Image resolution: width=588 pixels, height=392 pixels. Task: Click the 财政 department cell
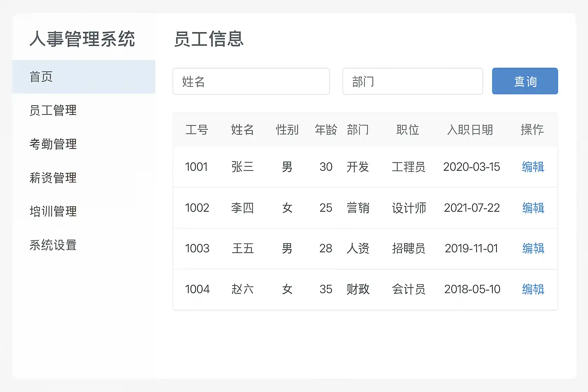[358, 289]
